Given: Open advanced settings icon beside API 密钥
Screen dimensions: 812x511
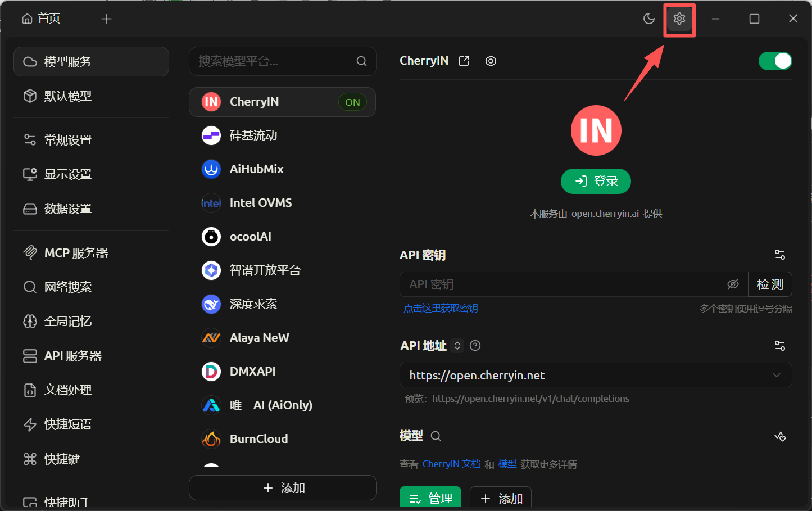Looking at the screenshot, I should [779, 254].
